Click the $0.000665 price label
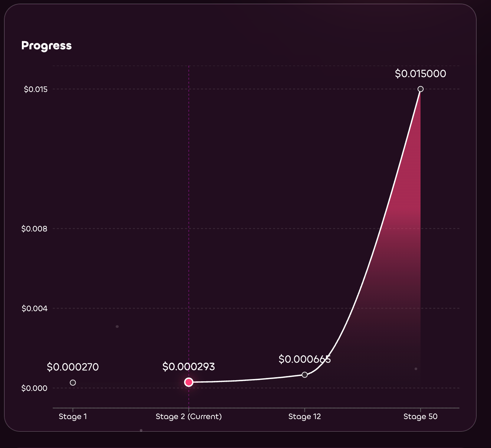491x448 pixels. pyautogui.click(x=305, y=359)
